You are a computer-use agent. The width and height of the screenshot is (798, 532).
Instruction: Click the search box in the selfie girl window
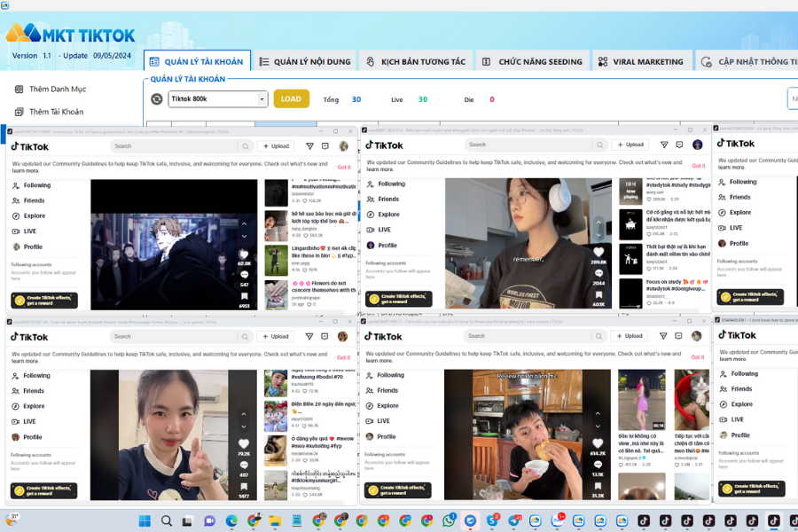click(174, 337)
